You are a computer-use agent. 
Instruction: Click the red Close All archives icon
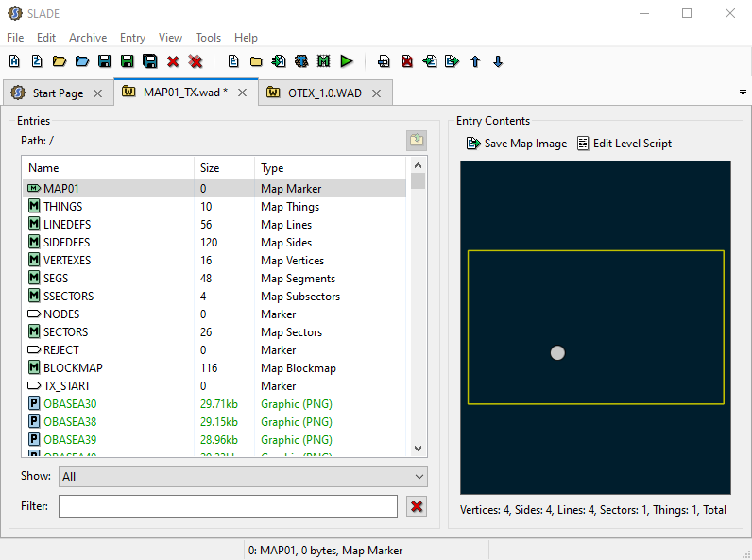[196, 61]
